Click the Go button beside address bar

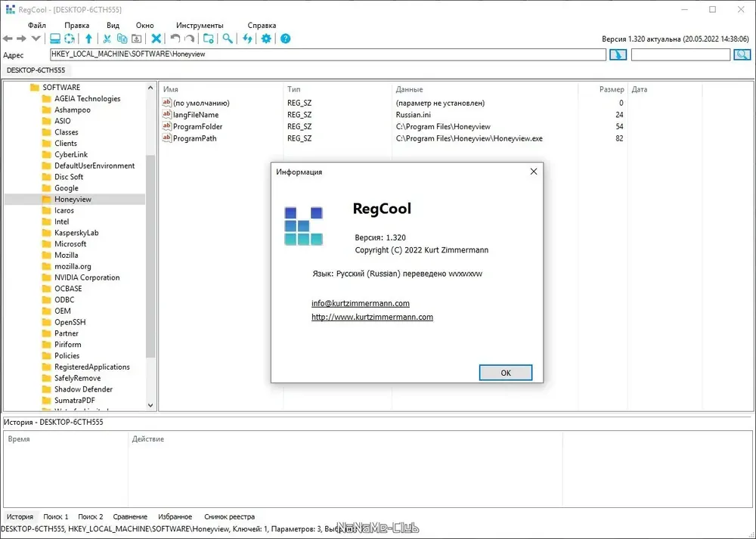[x=618, y=54]
